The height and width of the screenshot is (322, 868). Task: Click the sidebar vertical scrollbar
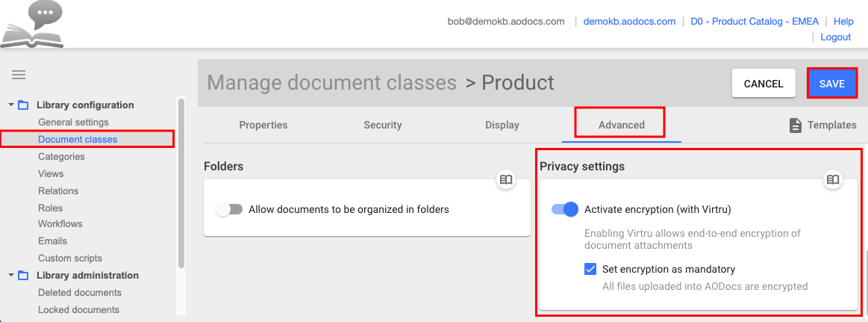pos(181,183)
